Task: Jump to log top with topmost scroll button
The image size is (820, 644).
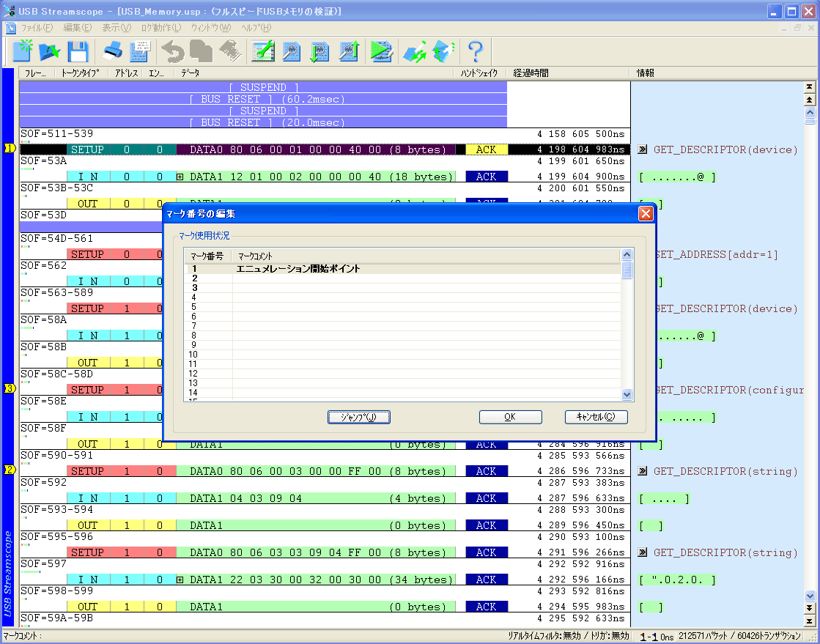Action: pyautogui.click(x=810, y=86)
